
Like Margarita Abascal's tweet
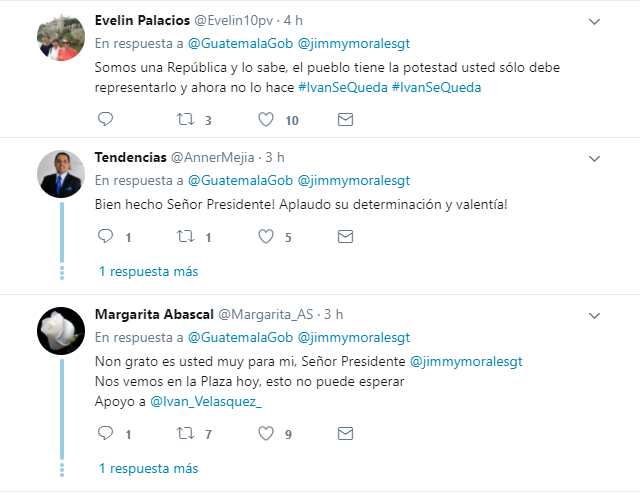click(266, 433)
